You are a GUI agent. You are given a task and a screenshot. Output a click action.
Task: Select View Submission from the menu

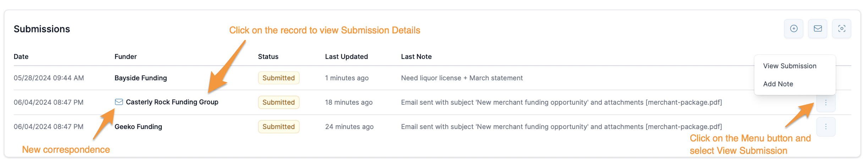tap(790, 66)
